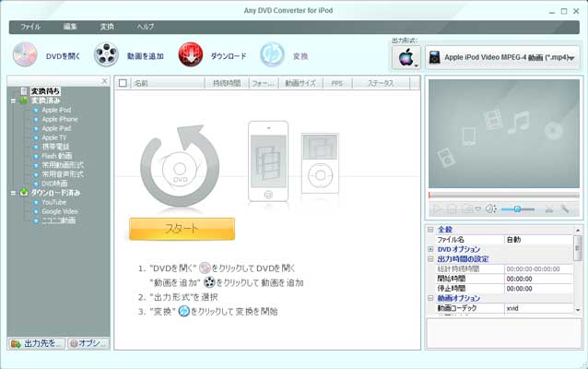Viewport: 588px width, 369px height.
Task: Select YouTube in the sidebar tree
Action: pyautogui.click(x=54, y=202)
